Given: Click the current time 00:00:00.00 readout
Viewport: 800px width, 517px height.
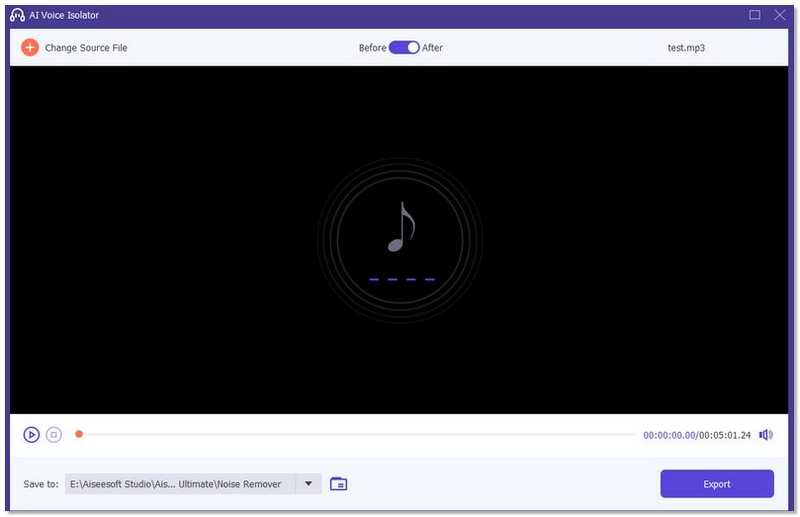Looking at the screenshot, I should tap(669, 435).
